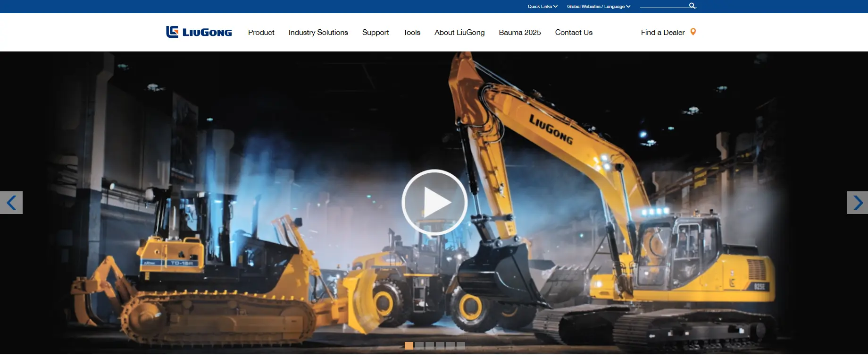This screenshot has width=868, height=359.
Task: Click the Contact Us link
Action: click(x=574, y=32)
